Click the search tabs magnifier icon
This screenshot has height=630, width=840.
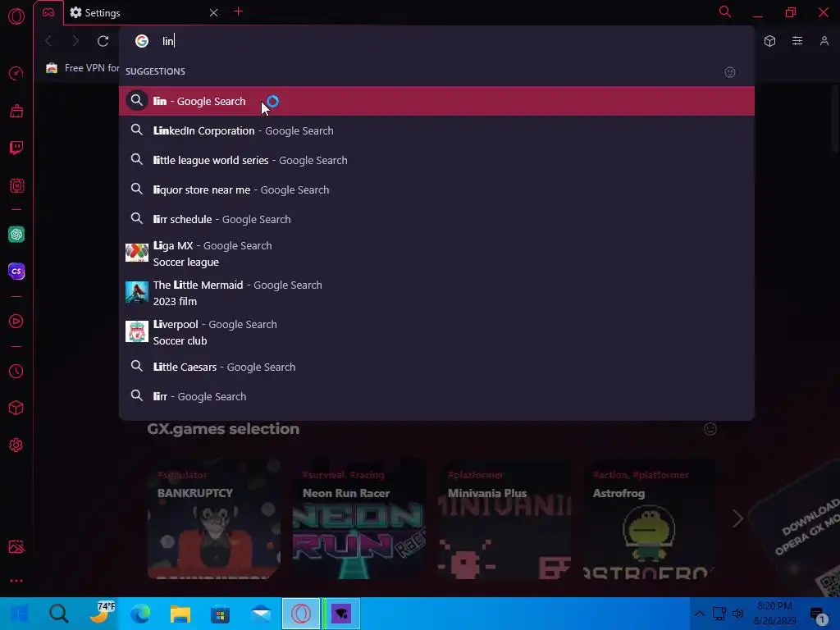coord(725,11)
